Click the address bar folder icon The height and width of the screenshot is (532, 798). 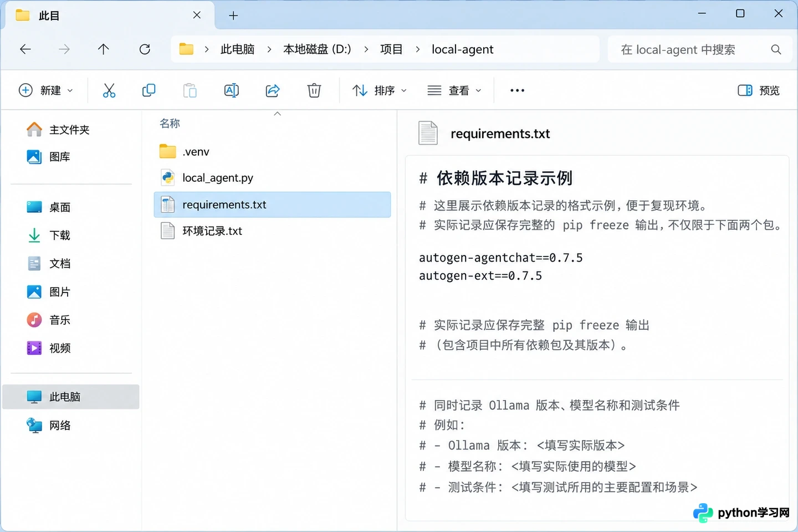pyautogui.click(x=186, y=49)
